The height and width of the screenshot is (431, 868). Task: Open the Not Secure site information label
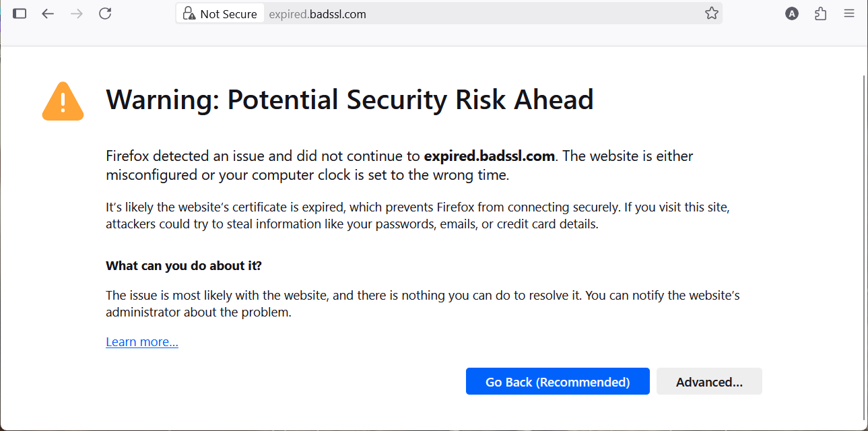228,14
